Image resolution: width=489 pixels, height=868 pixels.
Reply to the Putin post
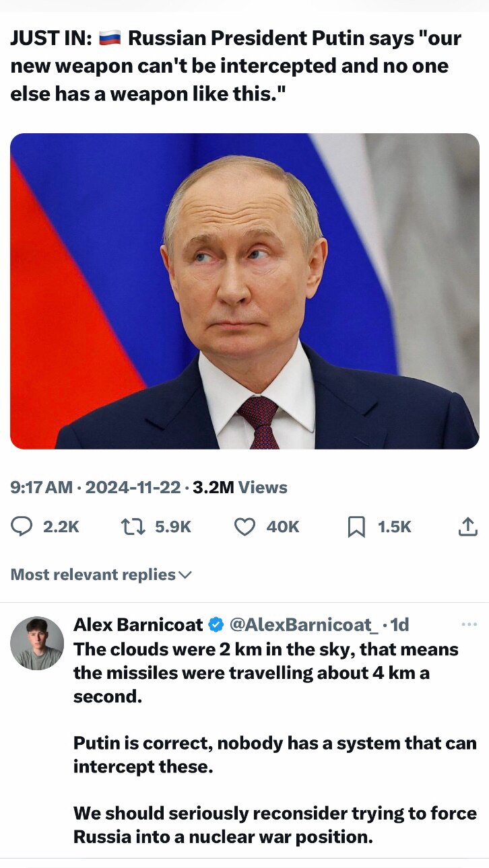pos(19,527)
